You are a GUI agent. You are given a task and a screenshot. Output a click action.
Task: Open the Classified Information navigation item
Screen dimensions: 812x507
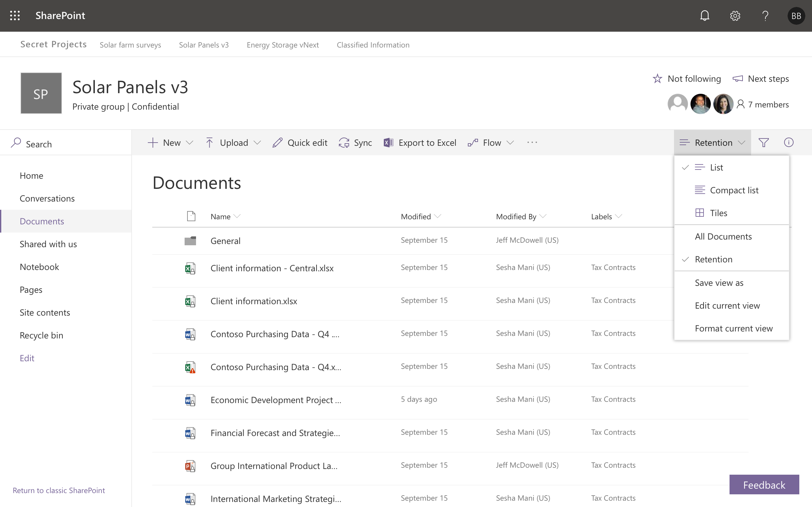[x=373, y=45]
